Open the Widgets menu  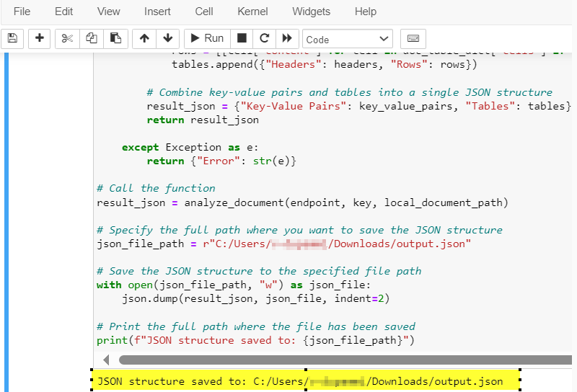(x=312, y=12)
